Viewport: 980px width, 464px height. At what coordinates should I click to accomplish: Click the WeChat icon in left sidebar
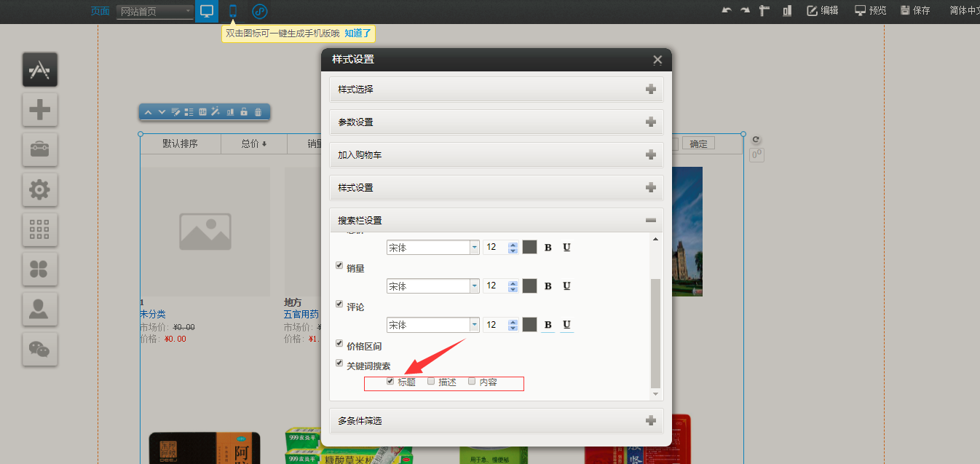click(39, 349)
